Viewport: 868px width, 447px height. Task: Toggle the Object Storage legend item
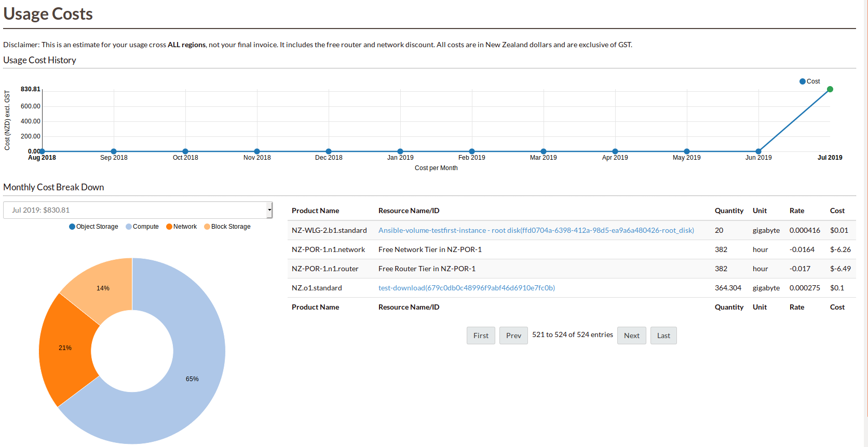pyautogui.click(x=93, y=227)
